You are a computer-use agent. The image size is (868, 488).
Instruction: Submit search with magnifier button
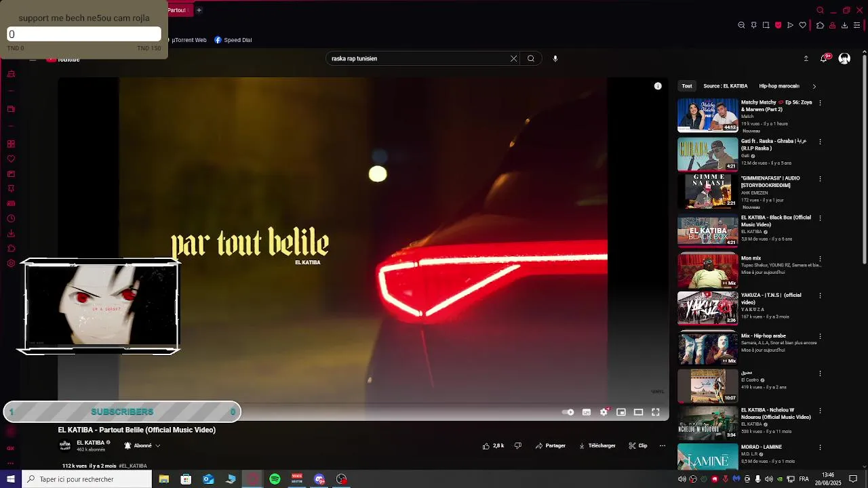(531, 58)
